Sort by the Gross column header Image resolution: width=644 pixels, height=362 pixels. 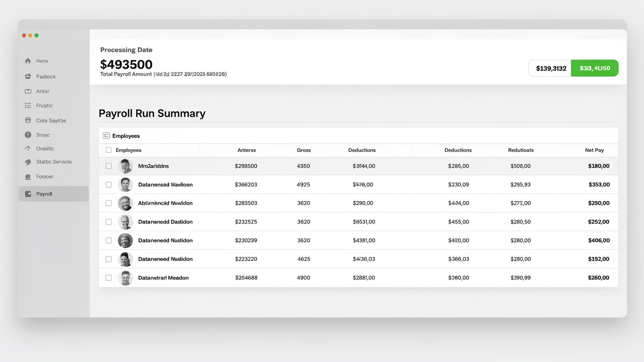[304, 150]
